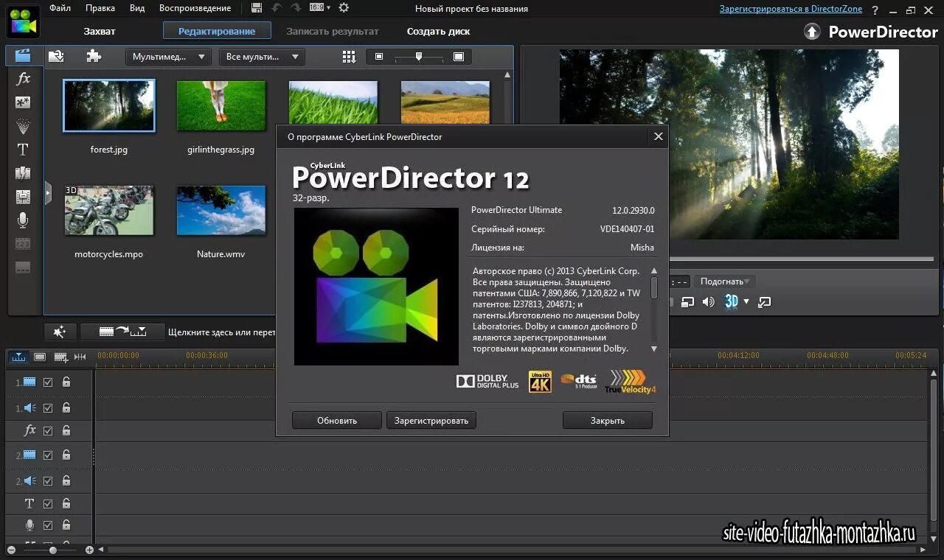Toggle the title track checkbox
The image size is (944, 560).
click(x=48, y=504)
